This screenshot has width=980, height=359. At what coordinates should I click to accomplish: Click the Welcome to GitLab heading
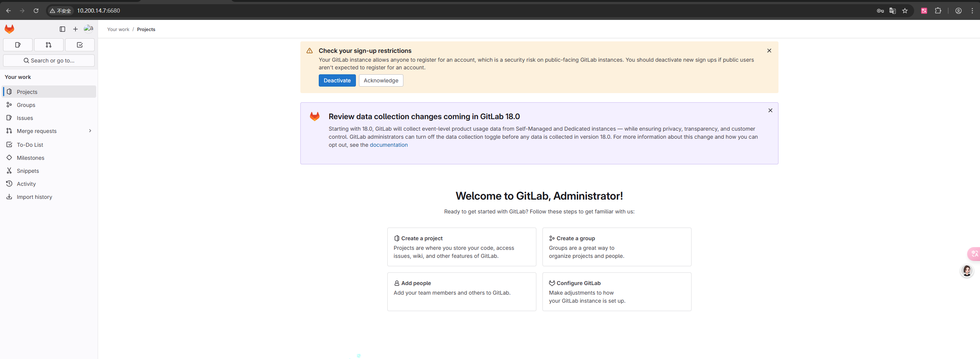tap(539, 196)
